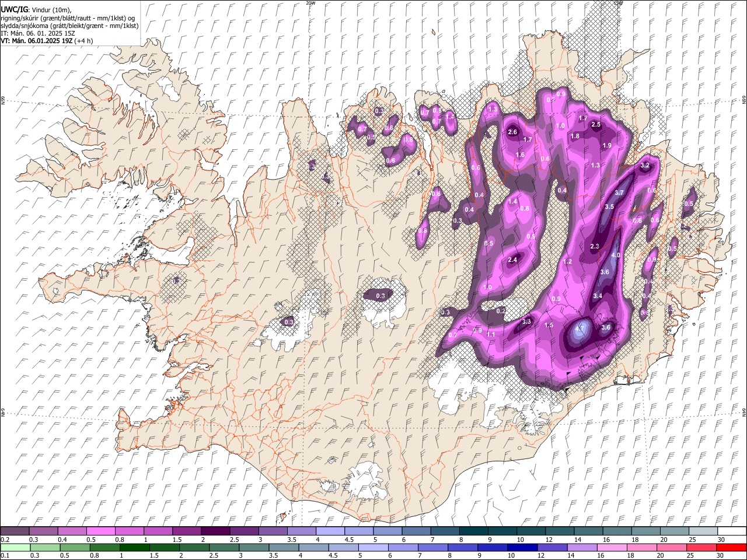The height and width of the screenshot is (560, 747).
Task: Select the 'rigning/skúrir (grænt/blátt/rautt - mm/1klst) og' line
Action: 68,18
